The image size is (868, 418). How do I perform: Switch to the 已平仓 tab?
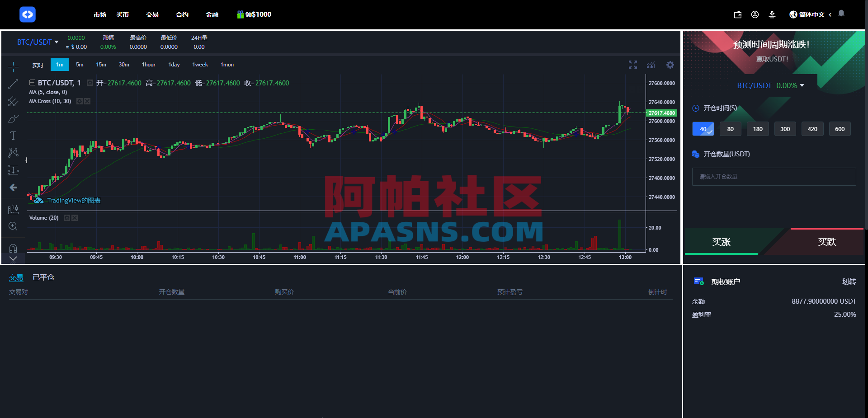(x=42, y=277)
